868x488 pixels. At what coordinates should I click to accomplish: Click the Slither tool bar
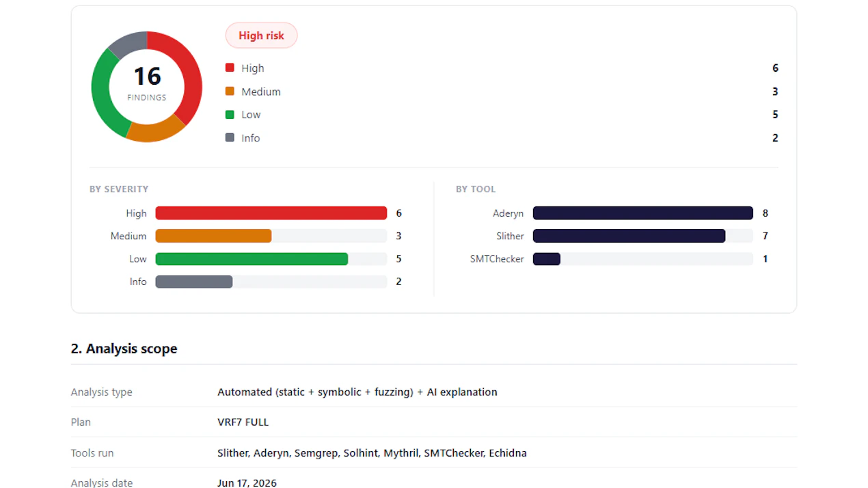pyautogui.click(x=629, y=236)
